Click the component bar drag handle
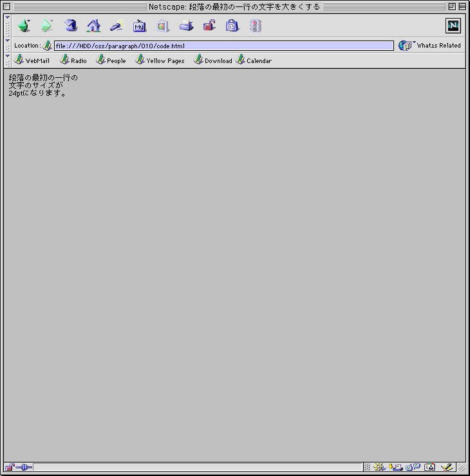 tap(367, 467)
